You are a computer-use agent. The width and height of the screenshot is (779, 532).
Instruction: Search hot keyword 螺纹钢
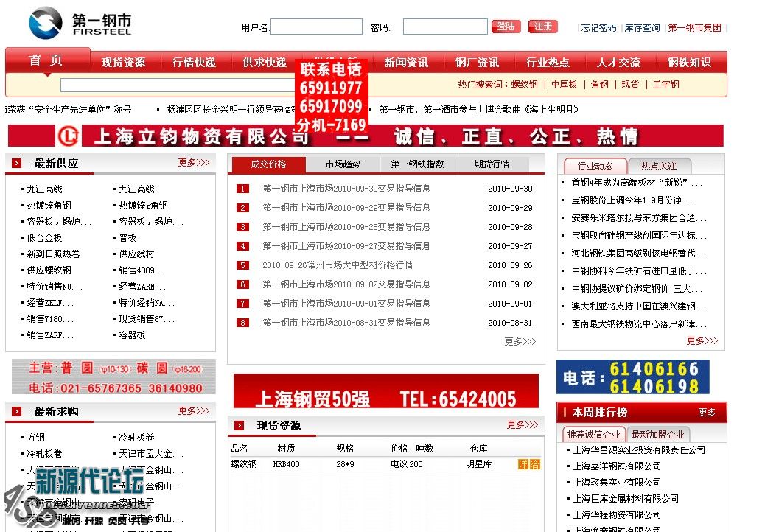click(524, 85)
